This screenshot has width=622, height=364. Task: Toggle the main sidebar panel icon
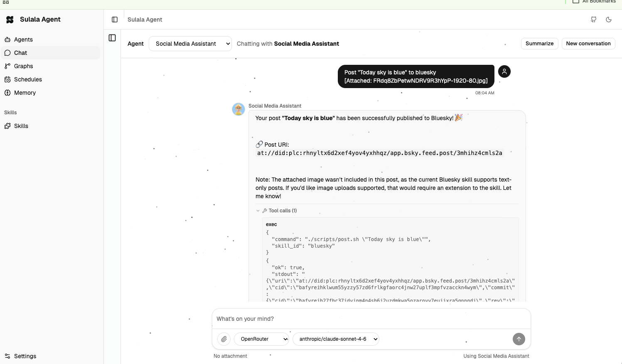point(115,20)
